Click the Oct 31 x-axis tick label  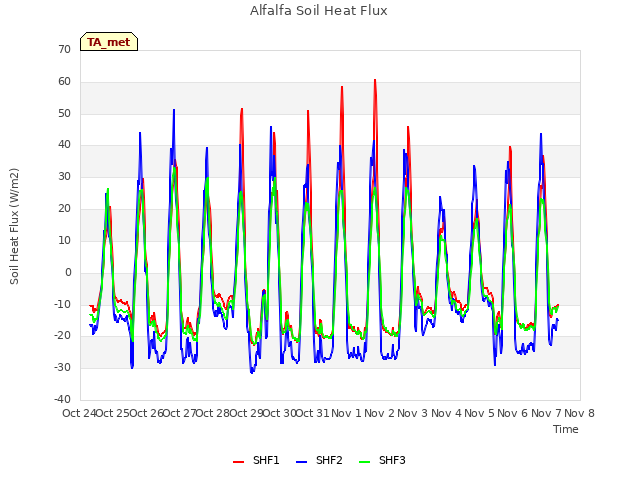[x=312, y=413]
